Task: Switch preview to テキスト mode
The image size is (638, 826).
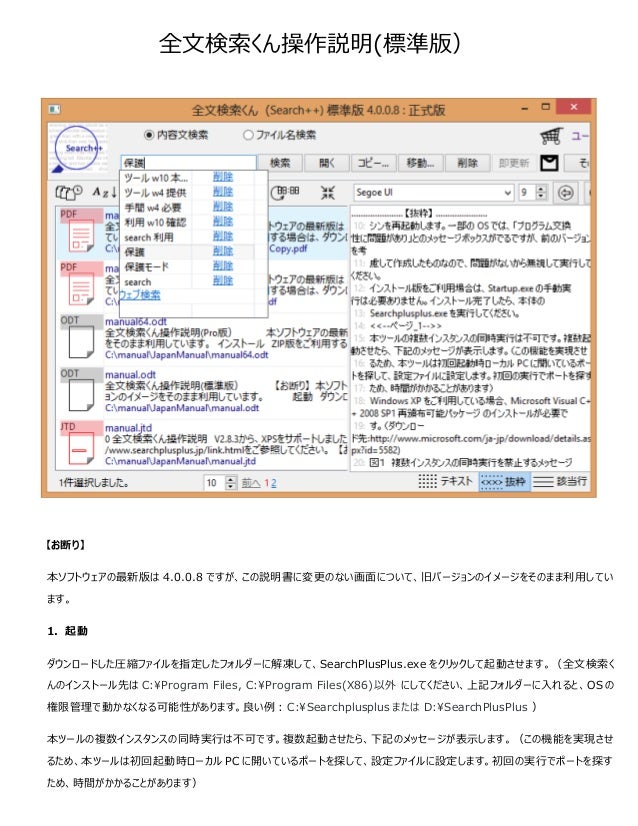Action: click(446, 481)
